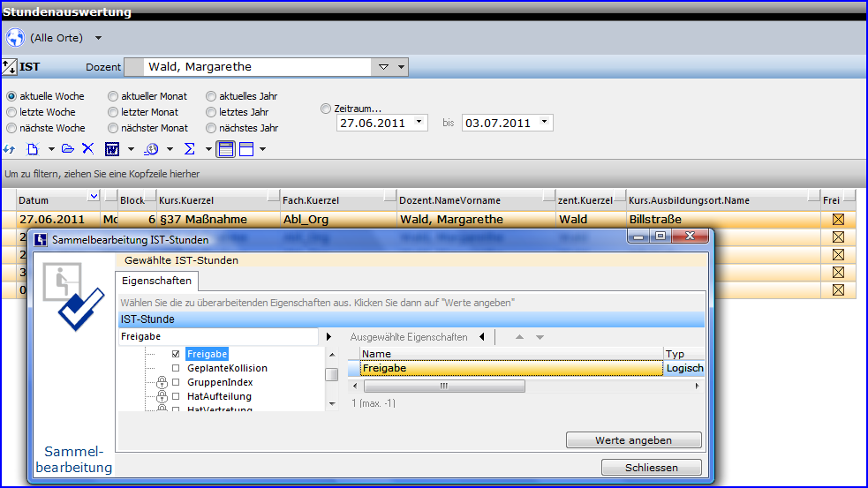This screenshot has width=868, height=488.
Task: Check the GruppenIndex checkbox
Action: (x=176, y=382)
